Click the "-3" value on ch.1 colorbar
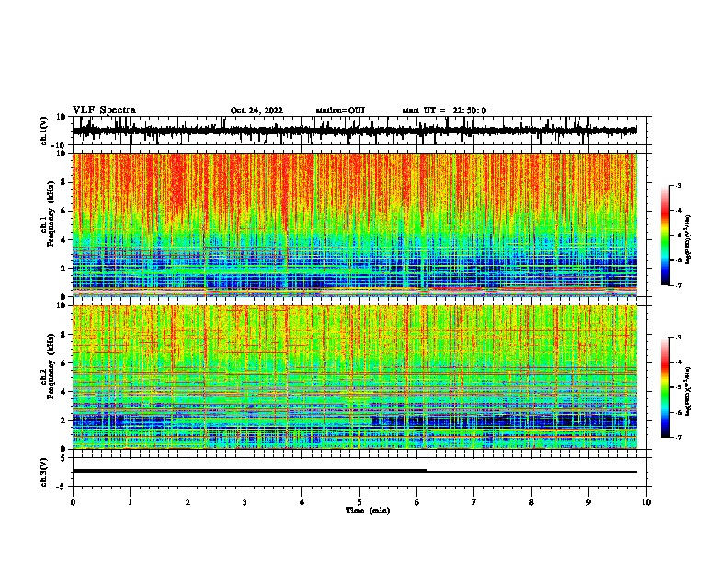Screen dimensions: 728x563 click(x=678, y=185)
